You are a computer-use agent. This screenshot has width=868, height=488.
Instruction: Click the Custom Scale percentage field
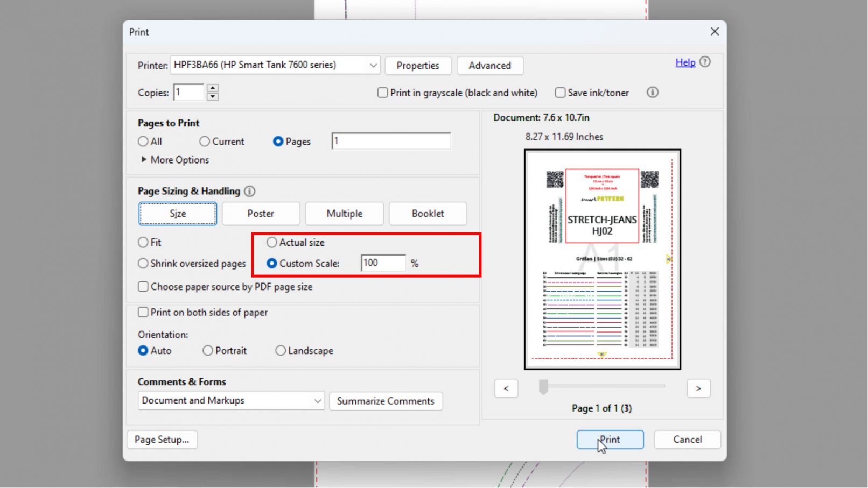tap(383, 263)
